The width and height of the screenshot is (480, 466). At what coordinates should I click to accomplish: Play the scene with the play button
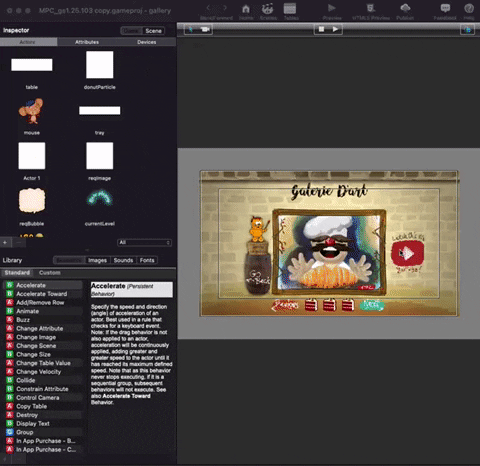click(335, 29)
